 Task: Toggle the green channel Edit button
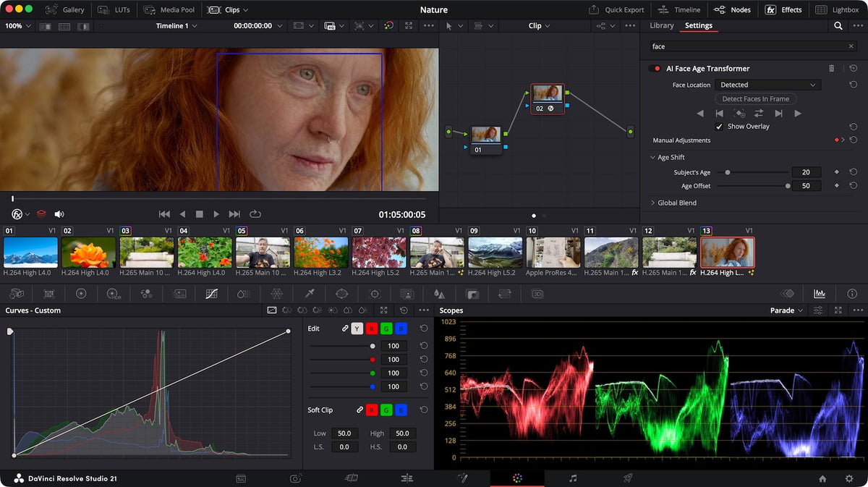click(x=386, y=329)
